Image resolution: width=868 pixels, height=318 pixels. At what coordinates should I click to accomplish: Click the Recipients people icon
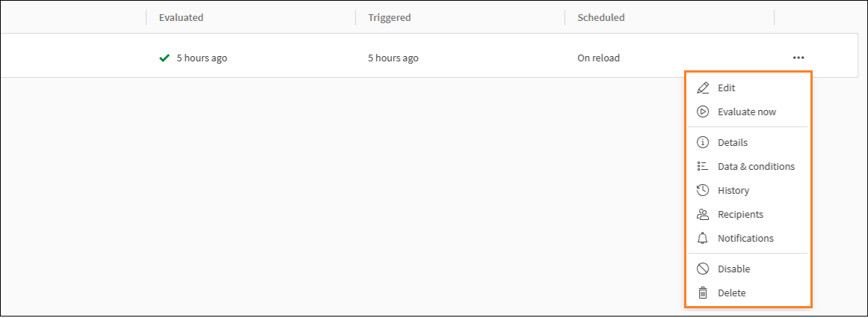tap(703, 214)
